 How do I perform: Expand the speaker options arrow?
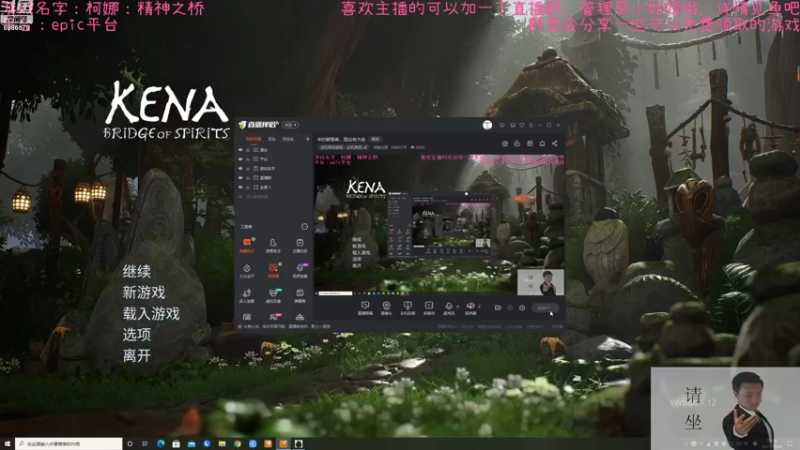[480, 306]
